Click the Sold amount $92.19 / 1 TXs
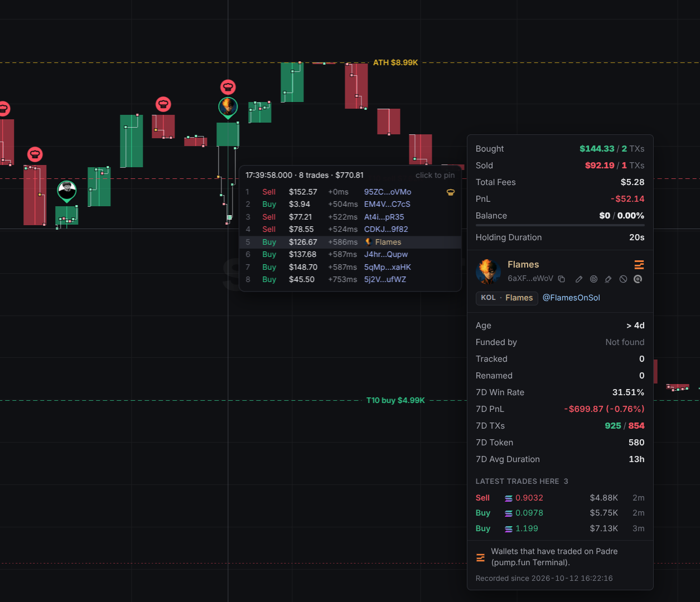This screenshot has height=602, width=700. [x=615, y=166]
